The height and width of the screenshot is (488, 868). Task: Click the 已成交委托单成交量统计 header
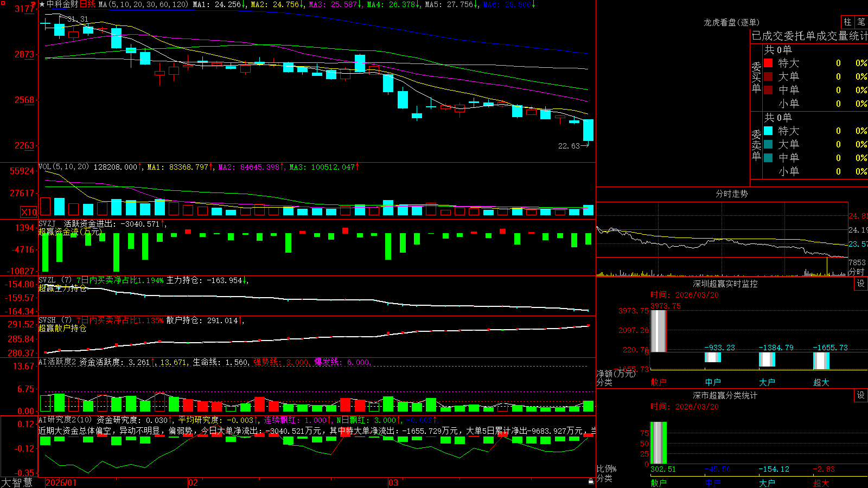809,36
